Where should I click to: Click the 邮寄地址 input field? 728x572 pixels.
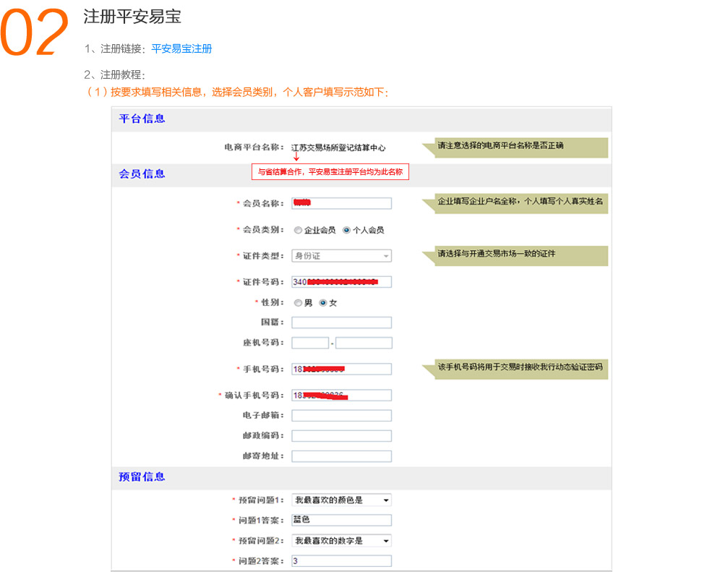point(341,456)
